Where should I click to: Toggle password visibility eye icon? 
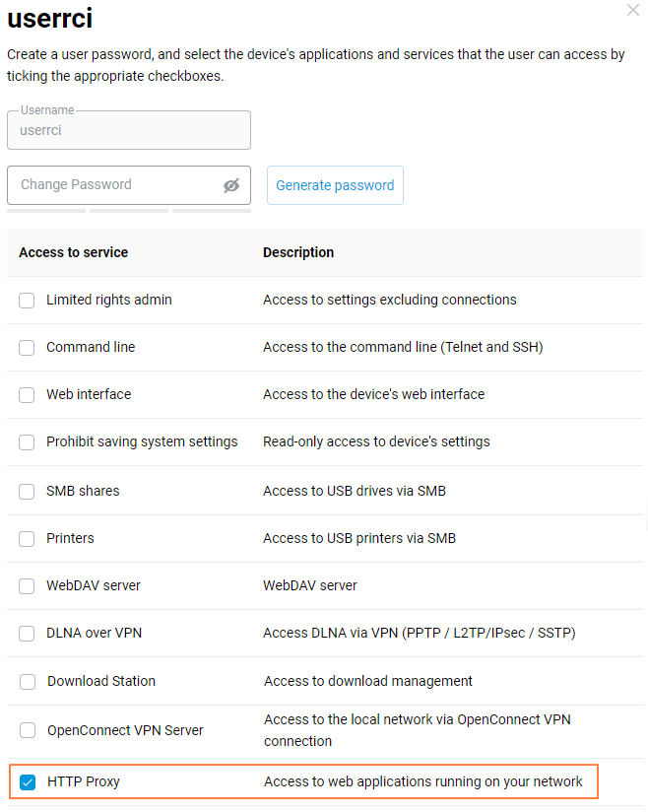point(231,185)
